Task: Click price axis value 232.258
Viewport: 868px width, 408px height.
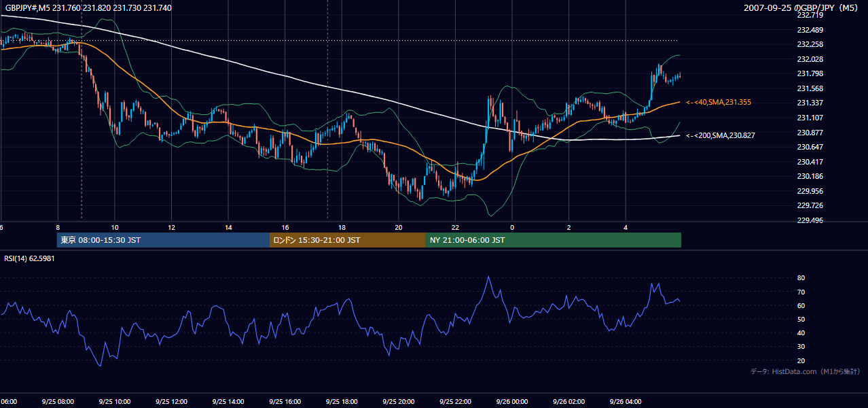Action: 810,44
